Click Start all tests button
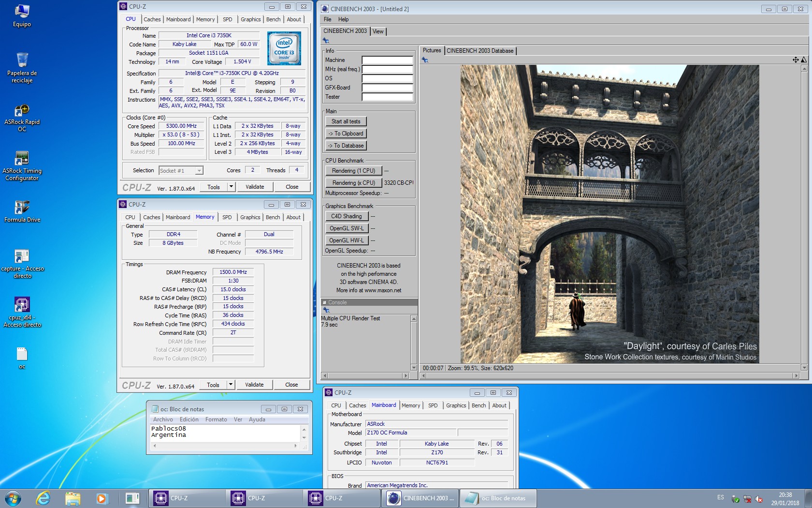 click(x=346, y=121)
